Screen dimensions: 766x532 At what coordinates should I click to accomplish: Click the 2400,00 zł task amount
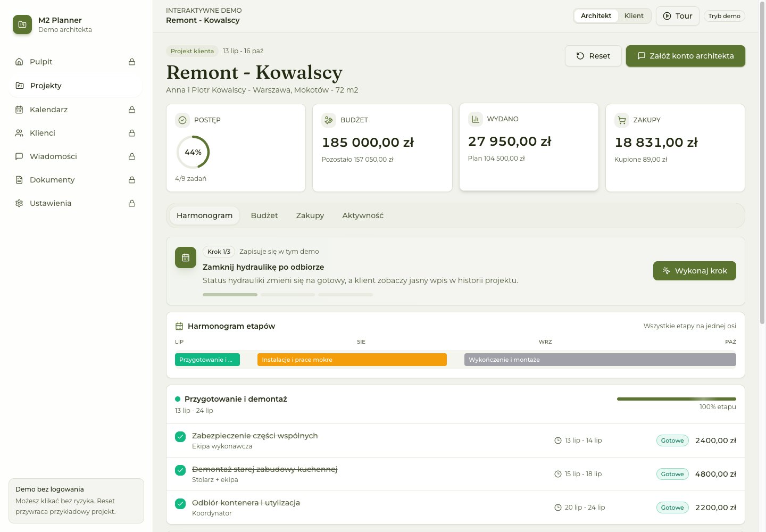tap(716, 440)
